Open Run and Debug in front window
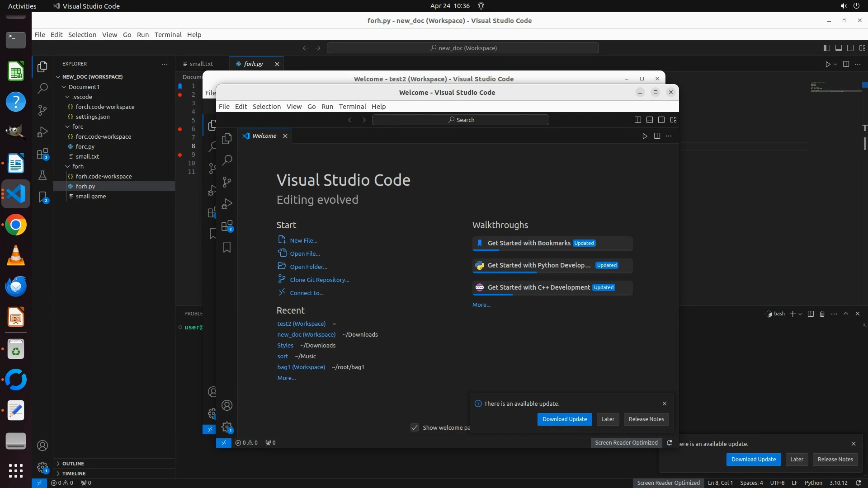The height and width of the screenshot is (488, 868). click(227, 204)
